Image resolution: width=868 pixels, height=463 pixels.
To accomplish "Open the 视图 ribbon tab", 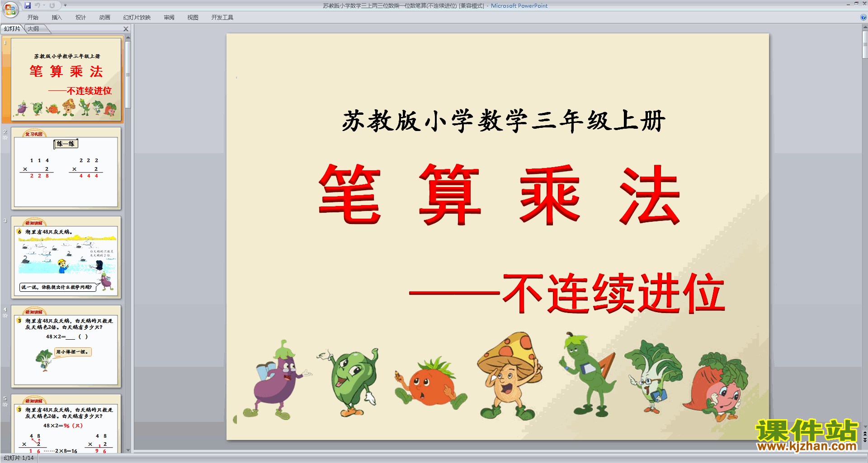I will [193, 18].
